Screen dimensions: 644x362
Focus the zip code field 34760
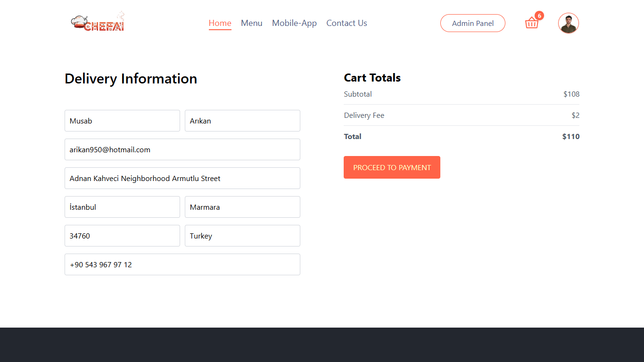122,236
